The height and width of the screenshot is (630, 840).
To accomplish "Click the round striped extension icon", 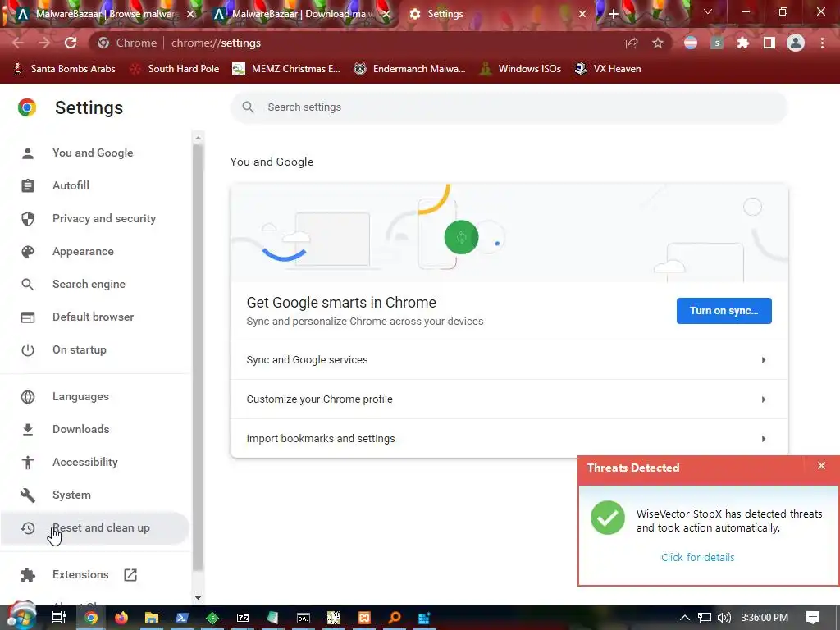I will [x=691, y=43].
